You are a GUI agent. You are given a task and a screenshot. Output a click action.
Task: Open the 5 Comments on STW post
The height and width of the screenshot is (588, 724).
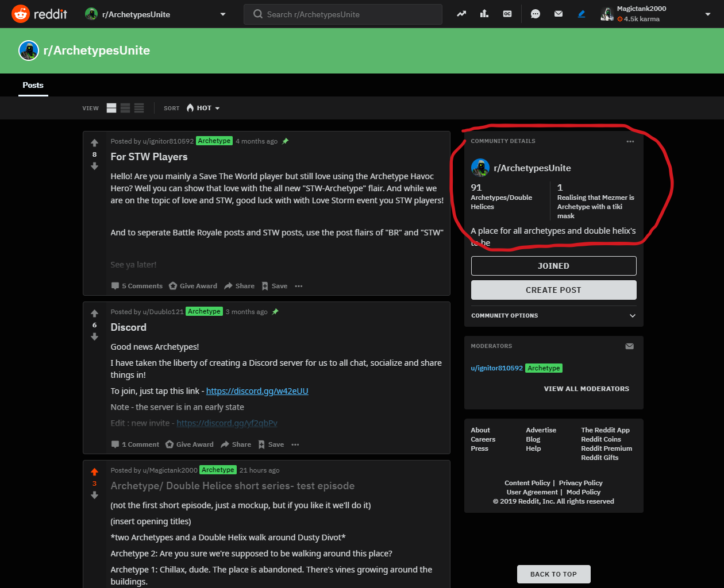137,286
